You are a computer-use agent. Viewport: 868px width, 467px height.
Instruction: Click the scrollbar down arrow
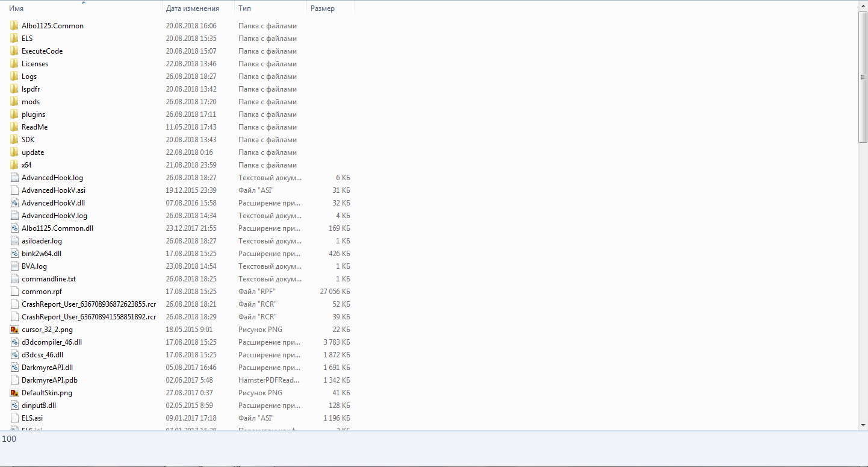[863, 425]
